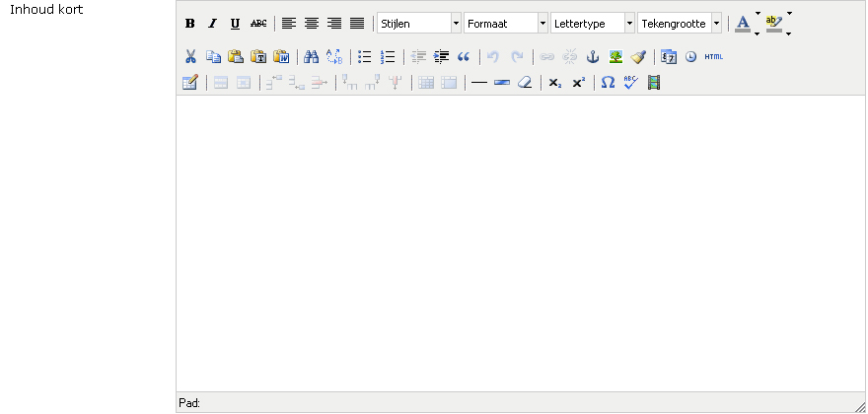The image size is (868, 414).
Task: Align text left
Action: [289, 24]
